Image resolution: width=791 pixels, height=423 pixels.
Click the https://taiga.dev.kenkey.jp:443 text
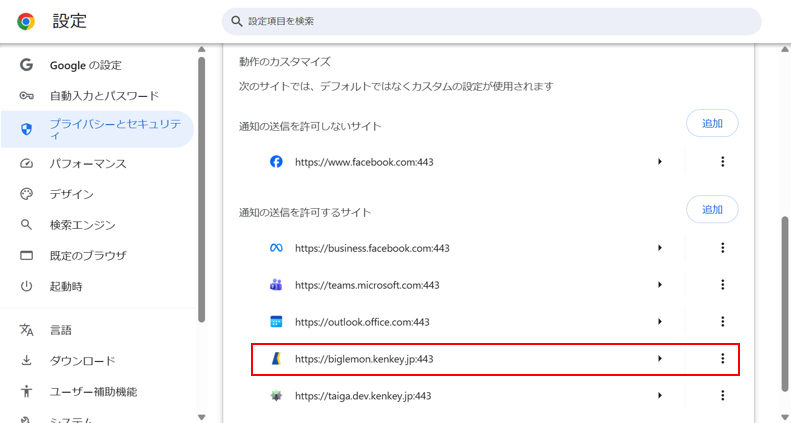[363, 396]
